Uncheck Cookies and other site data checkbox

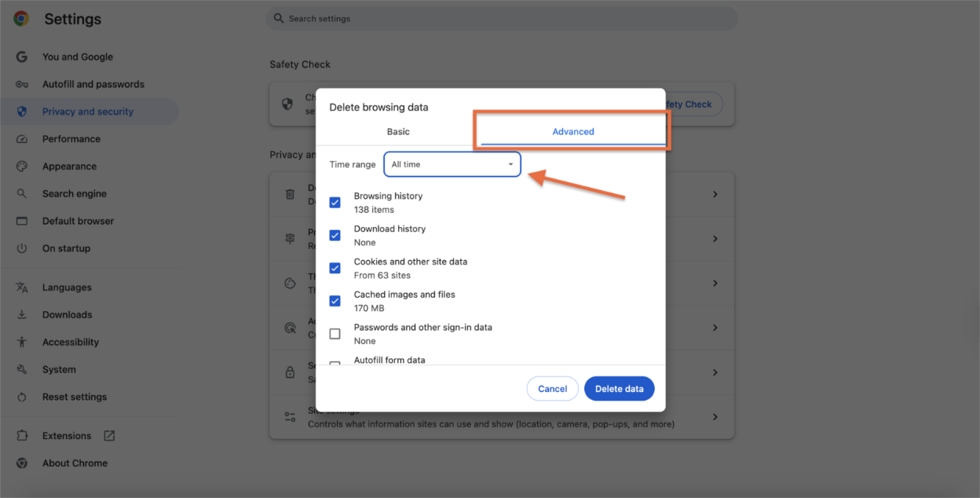pyautogui.click(x=335, y=268)
